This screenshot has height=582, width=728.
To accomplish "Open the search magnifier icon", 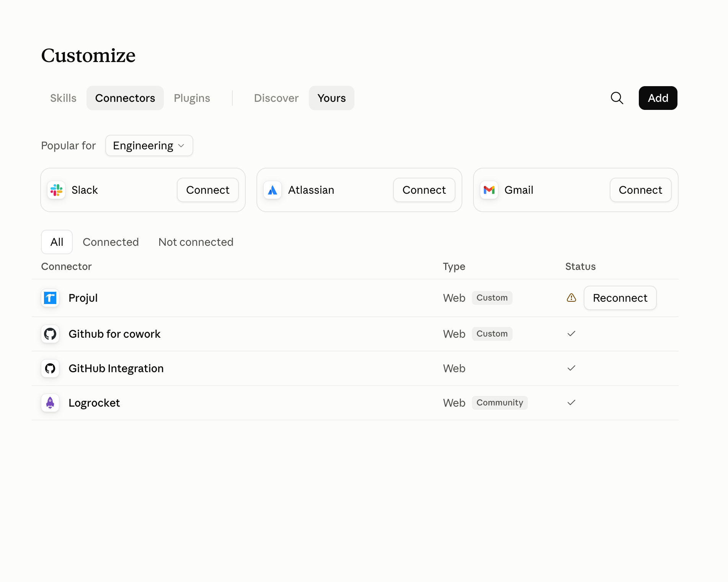I will (x=617, y=98).
